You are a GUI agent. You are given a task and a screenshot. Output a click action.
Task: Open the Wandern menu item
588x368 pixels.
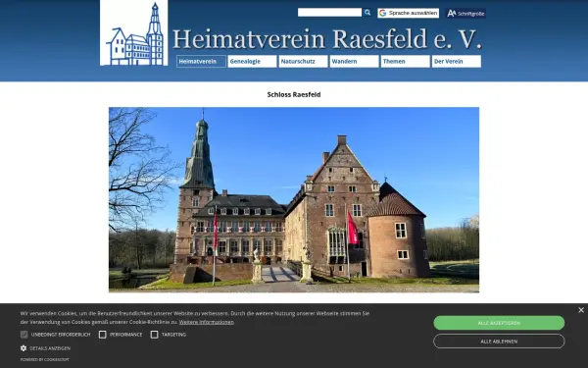point(354,61)
